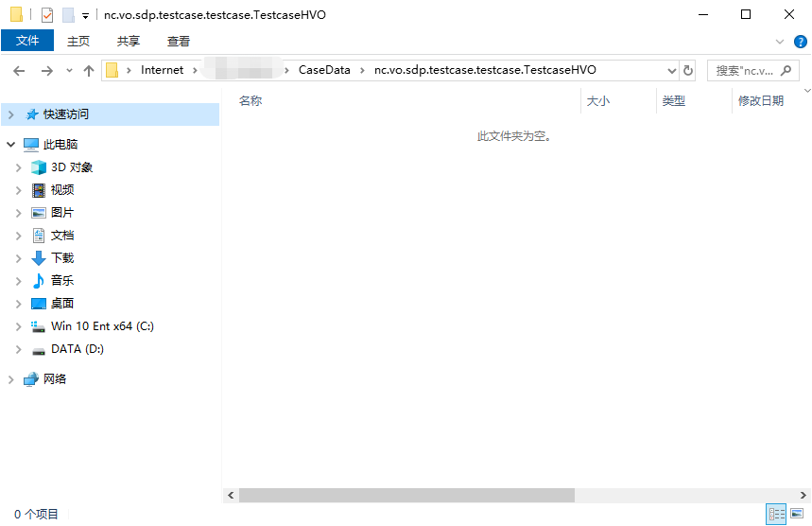Switch to the 主页 ribbon tab

click(x=78, y=41)
